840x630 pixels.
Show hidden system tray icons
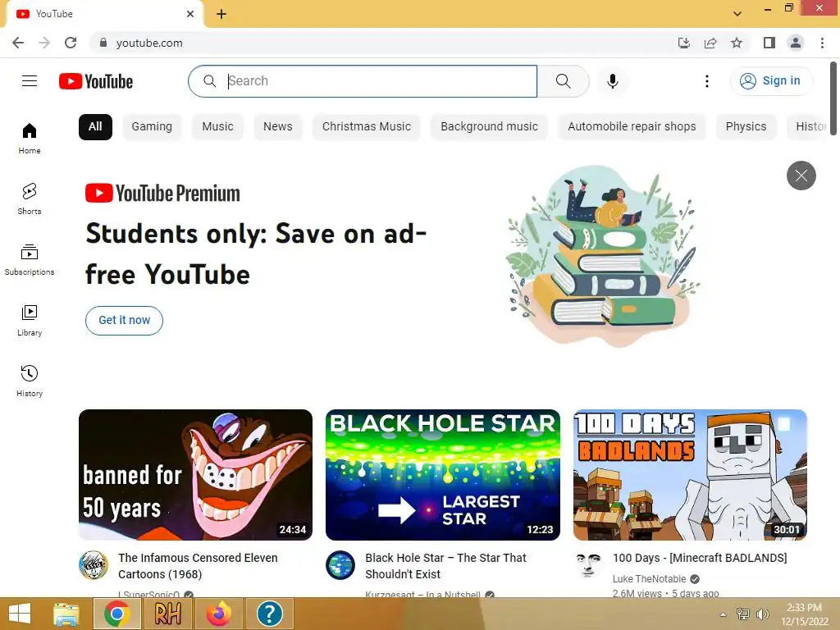click(x=724, y=614)
